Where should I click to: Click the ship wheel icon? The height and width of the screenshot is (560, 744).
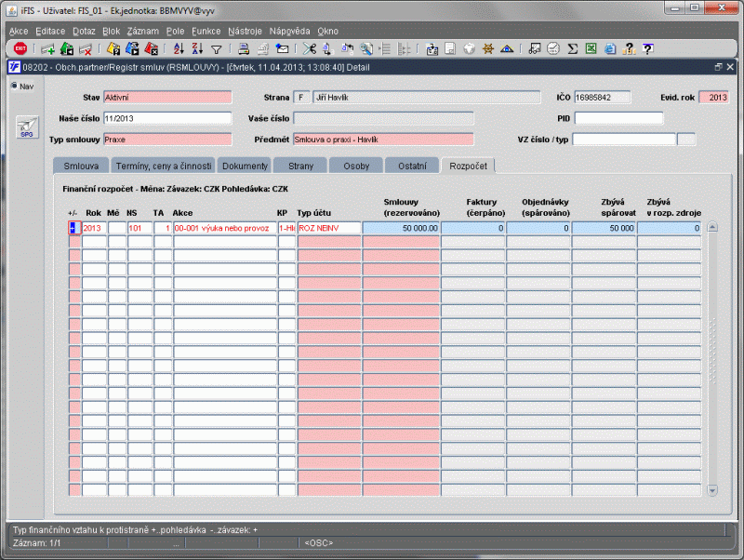487,48
